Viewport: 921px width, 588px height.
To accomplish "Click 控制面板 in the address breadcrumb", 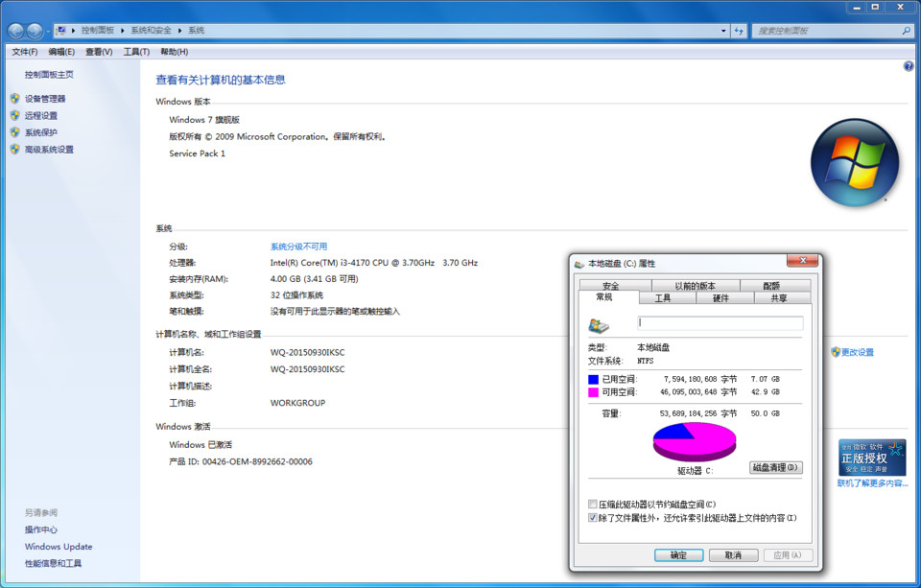I will tap(98, 31).
